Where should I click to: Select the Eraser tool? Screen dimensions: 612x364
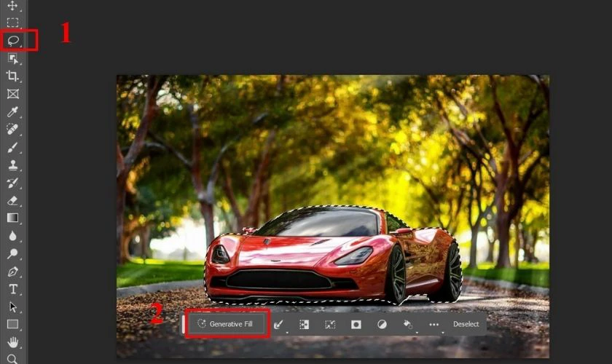coord(12,200)
